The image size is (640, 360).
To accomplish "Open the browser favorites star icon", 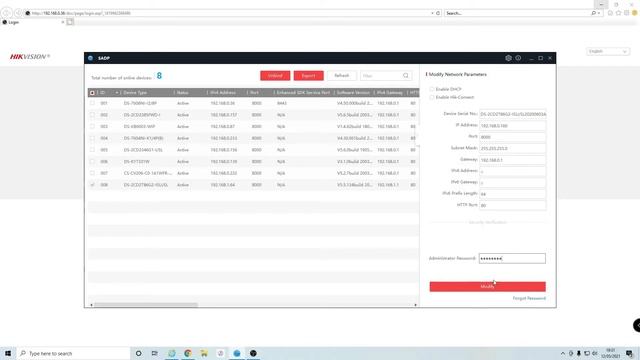I will tap(618, 13).
